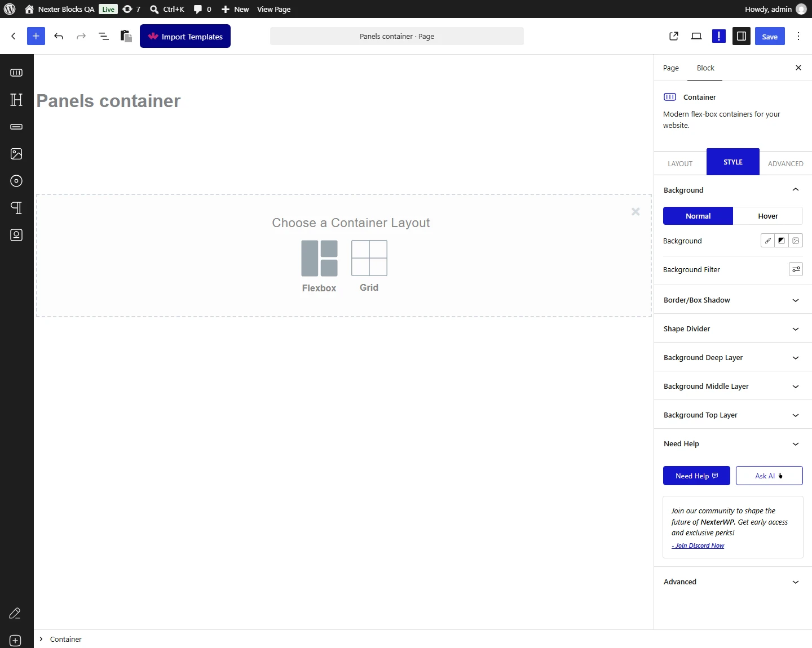Choose the image background type
The width and height of the screenshot is (812, 648).
[796, 241]
